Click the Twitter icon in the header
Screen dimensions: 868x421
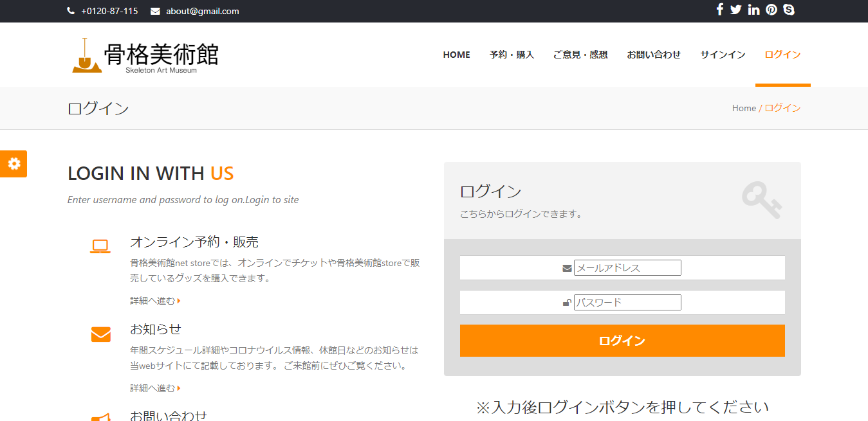point(735,10)
